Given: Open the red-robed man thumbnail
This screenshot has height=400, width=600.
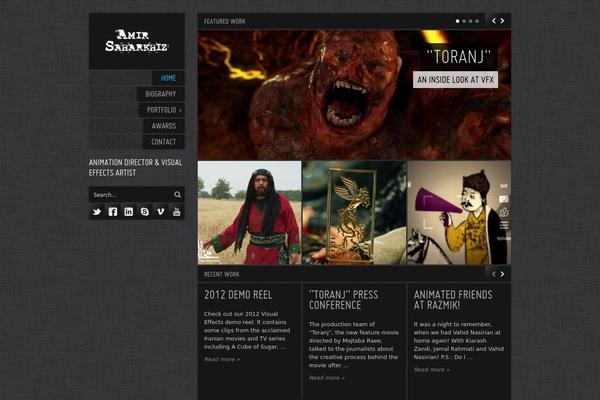Looking at the screenshot, I should [249, 212].
